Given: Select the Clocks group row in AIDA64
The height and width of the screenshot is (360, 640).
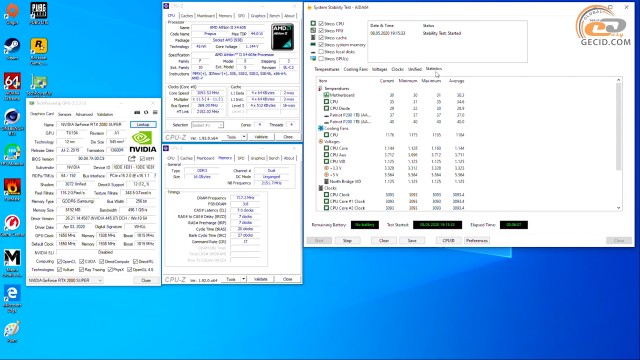Looking at the screenshot, I should click(x=327, y=188).
